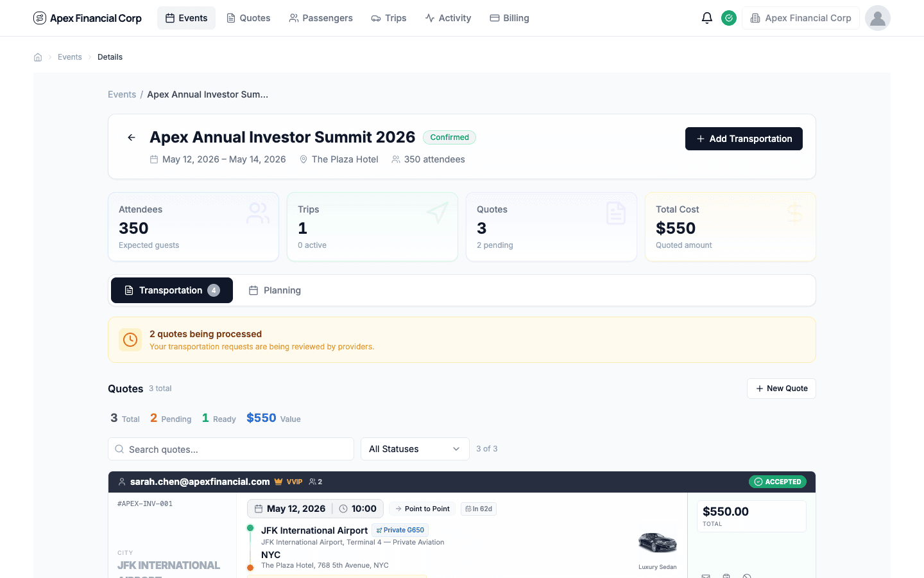Image resolution: width=924 pixels, height=578 pixels.
Task: Open the user profile avatar
Action: [x=877, y=18]
